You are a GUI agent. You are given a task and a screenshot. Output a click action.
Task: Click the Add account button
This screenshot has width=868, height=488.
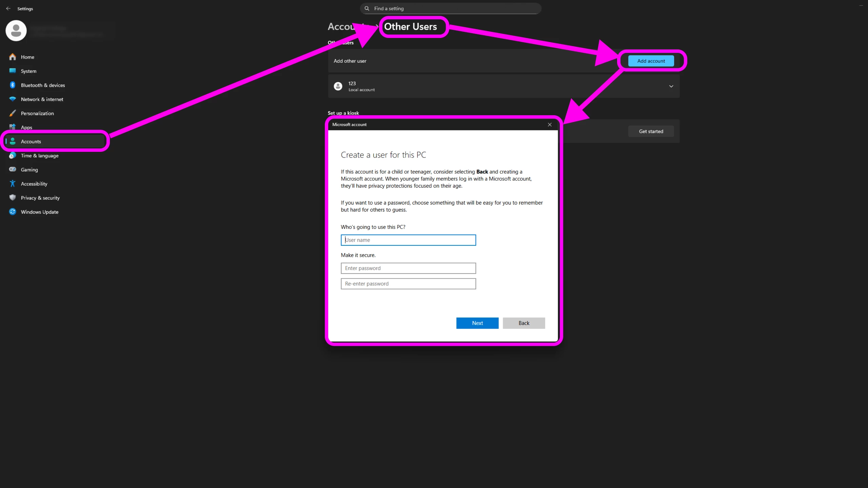coord(651,61)
